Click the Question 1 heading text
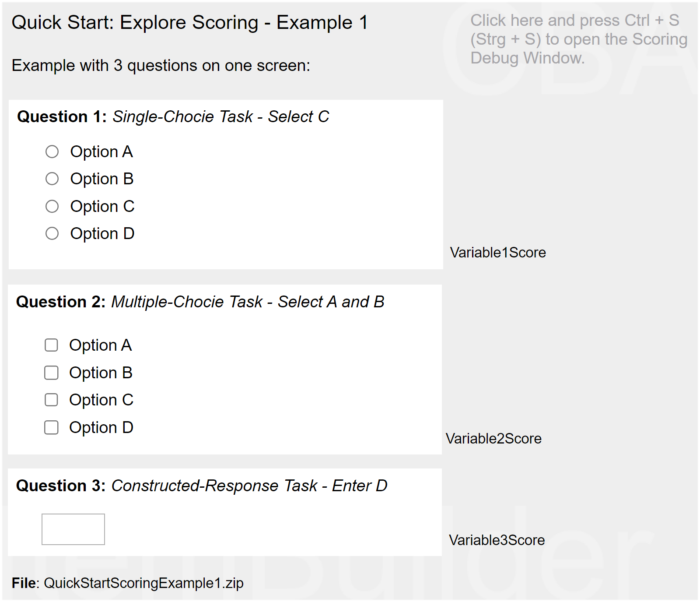This screenshot has width=700, height=602. tap(173, 117)
